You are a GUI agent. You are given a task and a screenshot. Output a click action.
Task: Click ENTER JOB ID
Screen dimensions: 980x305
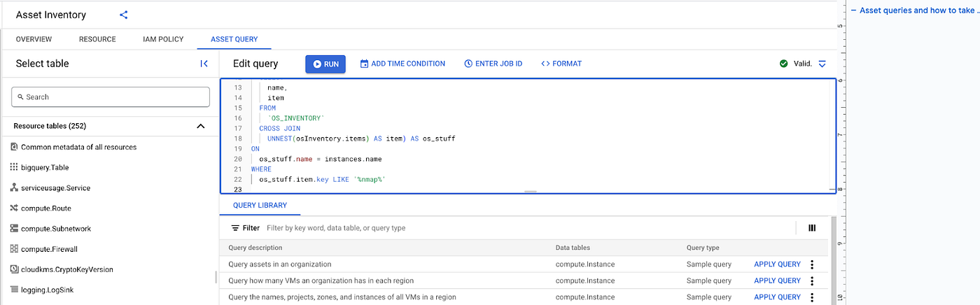493,64
